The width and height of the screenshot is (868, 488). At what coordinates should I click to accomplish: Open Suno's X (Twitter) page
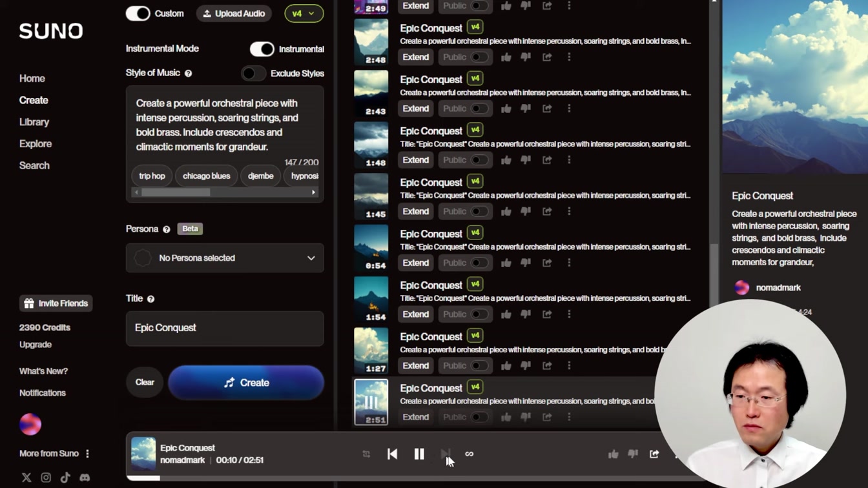click(x=26, y=478)
